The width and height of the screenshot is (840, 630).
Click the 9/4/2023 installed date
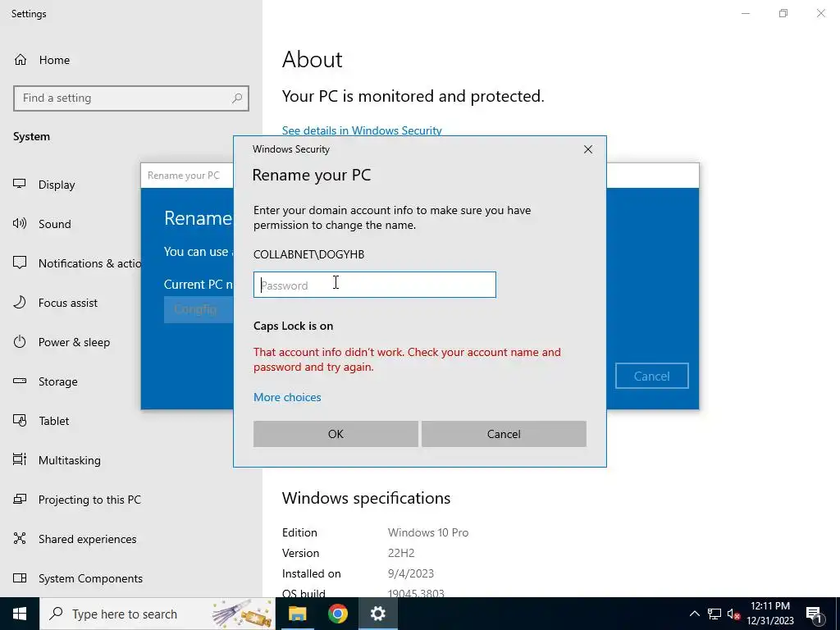click(411, 573)
